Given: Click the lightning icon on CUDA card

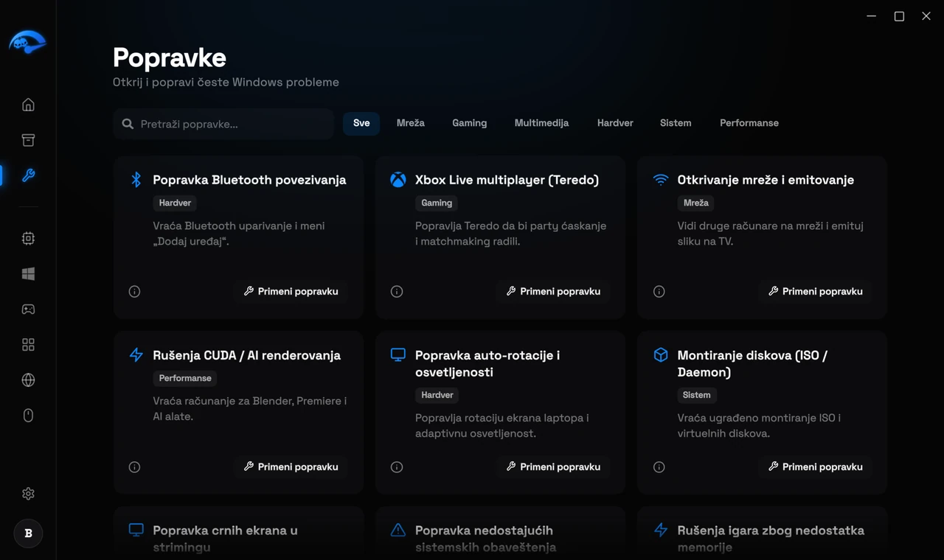Looking at the screenshot, I should pyautogui.click(x=136, y=355).
